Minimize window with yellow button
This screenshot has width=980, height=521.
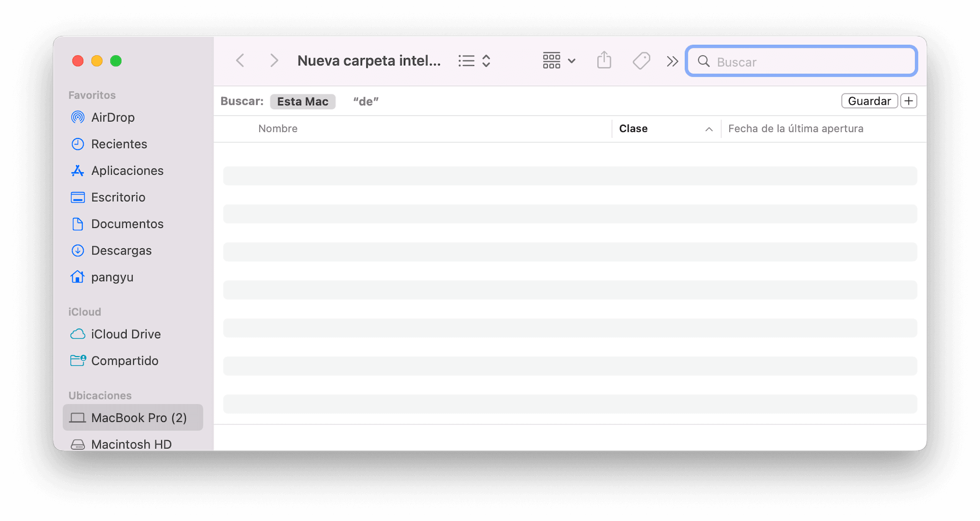point(97,61)
